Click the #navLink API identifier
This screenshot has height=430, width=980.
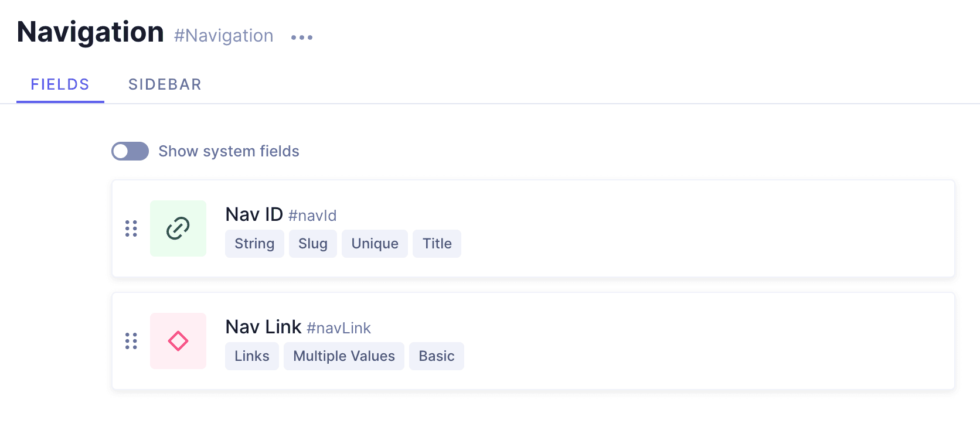[x=339, y=328]
